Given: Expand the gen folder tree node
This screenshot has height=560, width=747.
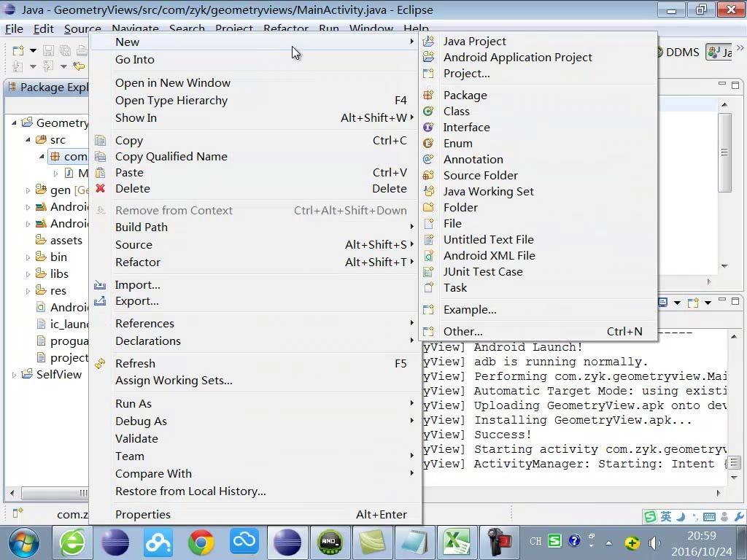Looking at the screenshot, I should (x=28, y=190).
